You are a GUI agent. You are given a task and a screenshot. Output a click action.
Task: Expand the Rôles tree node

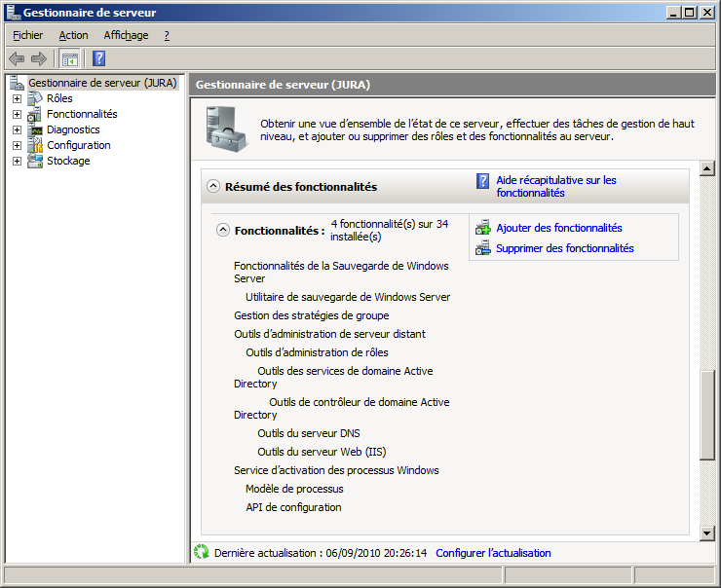[x=17, y=98]
